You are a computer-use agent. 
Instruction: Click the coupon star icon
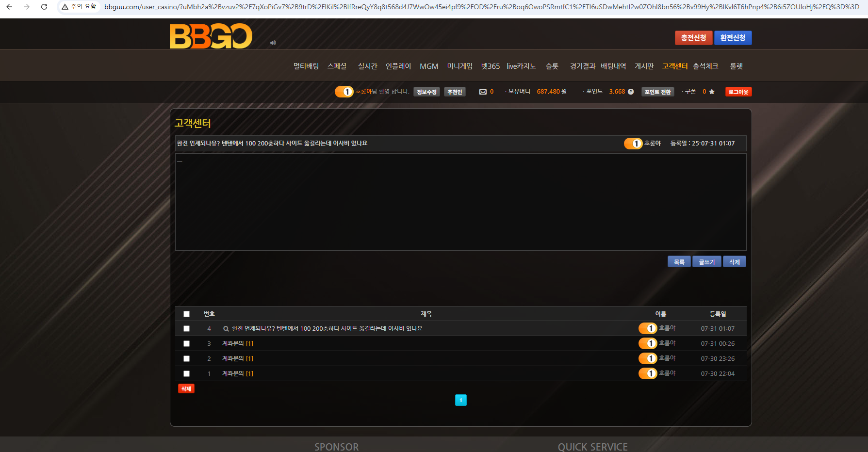(x=712, y=92)
